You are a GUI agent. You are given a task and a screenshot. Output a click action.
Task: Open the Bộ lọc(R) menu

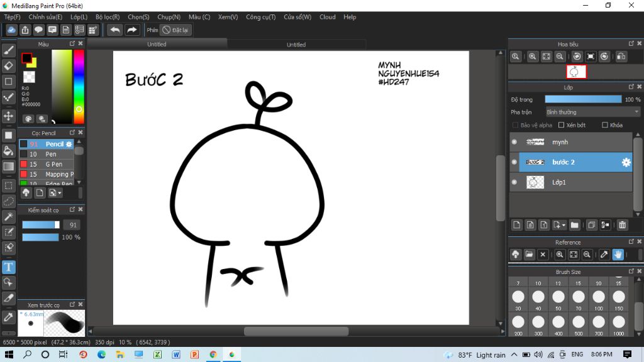point(108,17)
